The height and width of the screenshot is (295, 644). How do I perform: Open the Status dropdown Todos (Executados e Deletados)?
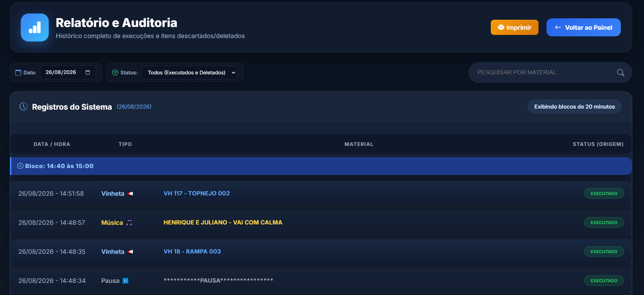pyautogui.click(x=189, y=73)
